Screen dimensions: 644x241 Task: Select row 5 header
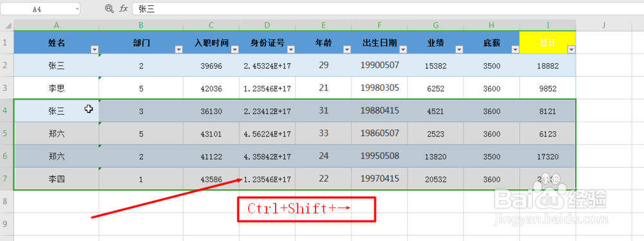[x=6, y=133]
